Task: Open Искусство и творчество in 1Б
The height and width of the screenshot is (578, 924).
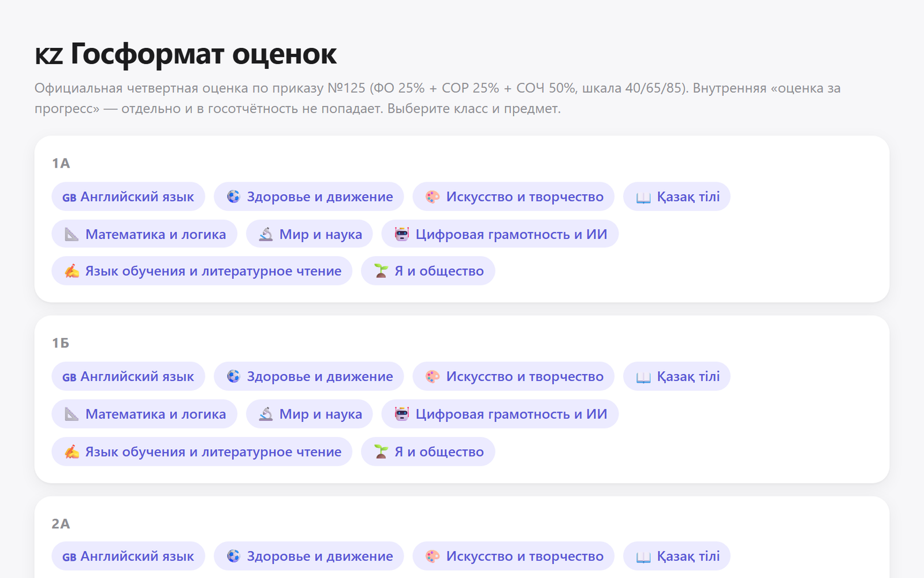Action: (x=513, y=376)
